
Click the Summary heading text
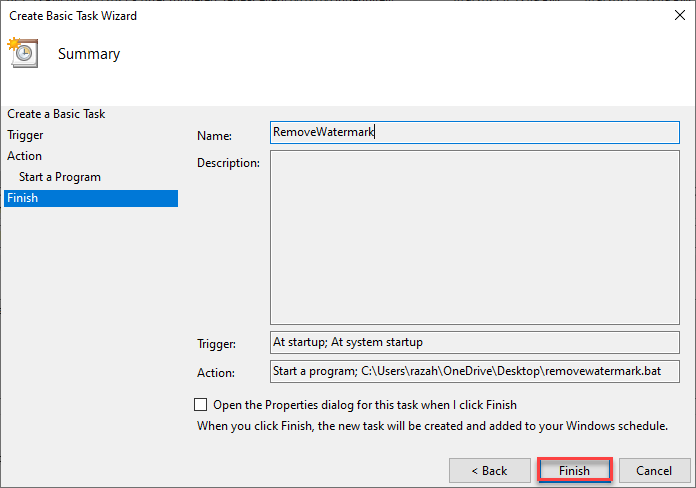point(89,54)
